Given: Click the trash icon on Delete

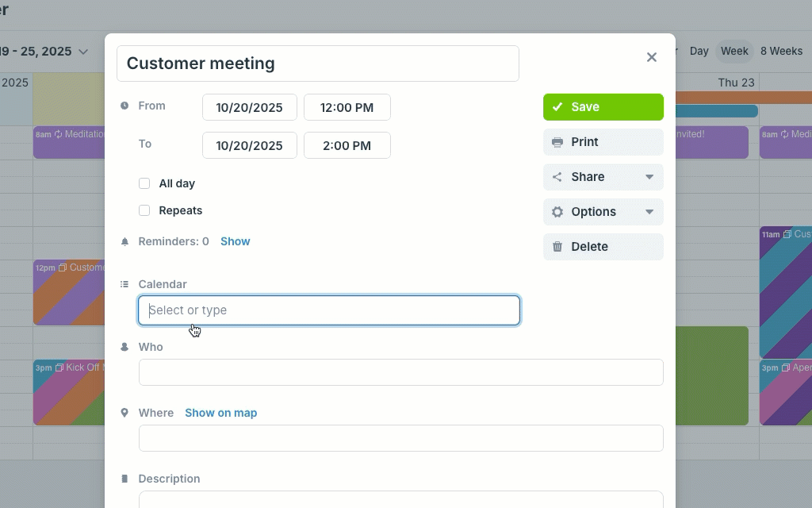Looking at the screenshot, I should [557, 247].
